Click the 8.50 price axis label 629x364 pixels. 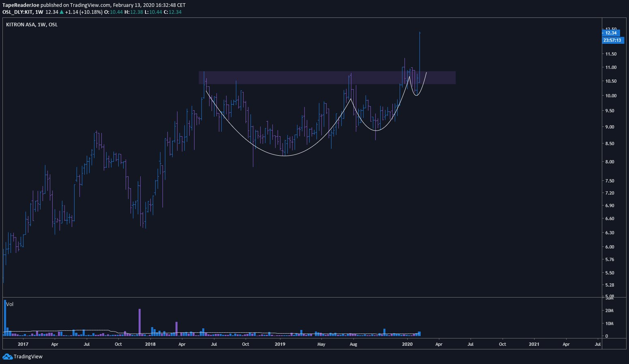point(610,143)
